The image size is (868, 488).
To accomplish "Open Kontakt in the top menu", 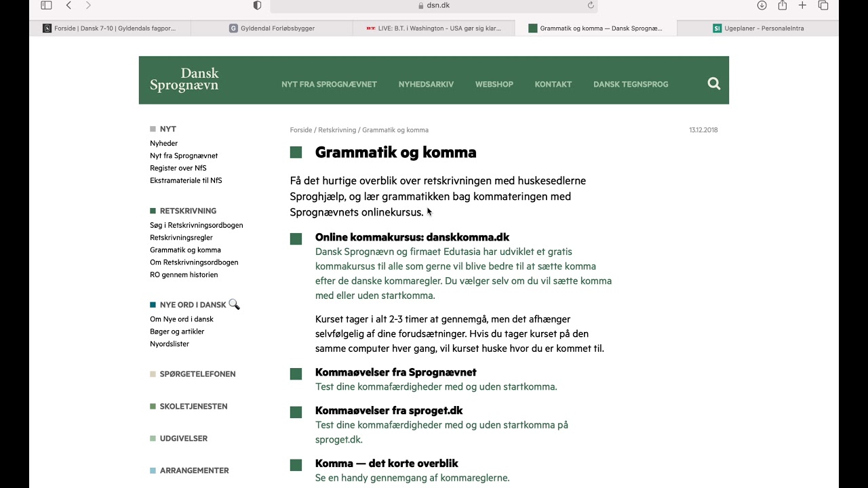I will pyautogui.click(x=553, y=84).
